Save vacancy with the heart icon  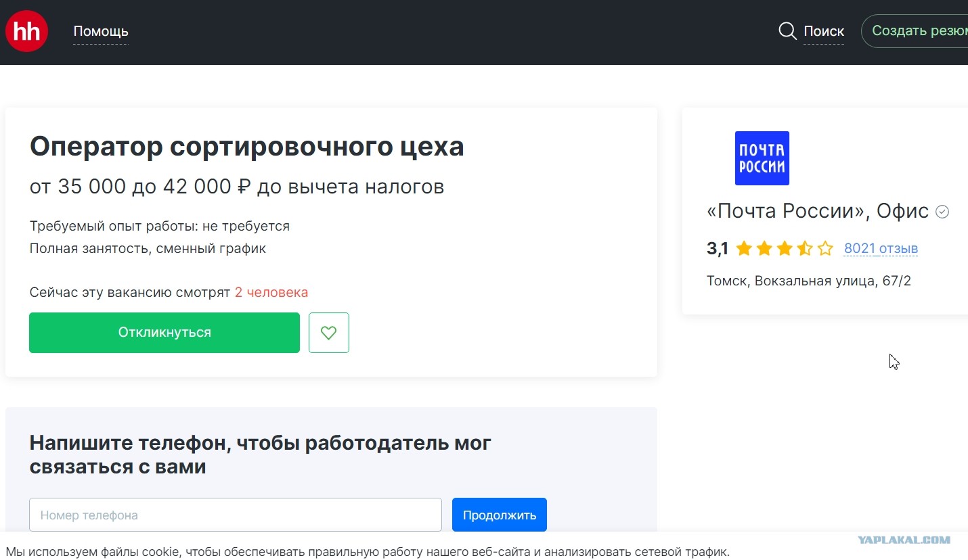[329, 333]
